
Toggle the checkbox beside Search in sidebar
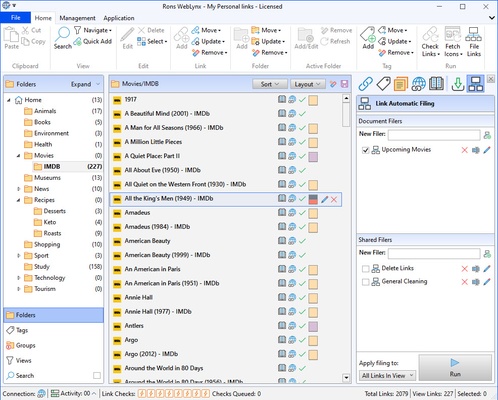[97, 376]
